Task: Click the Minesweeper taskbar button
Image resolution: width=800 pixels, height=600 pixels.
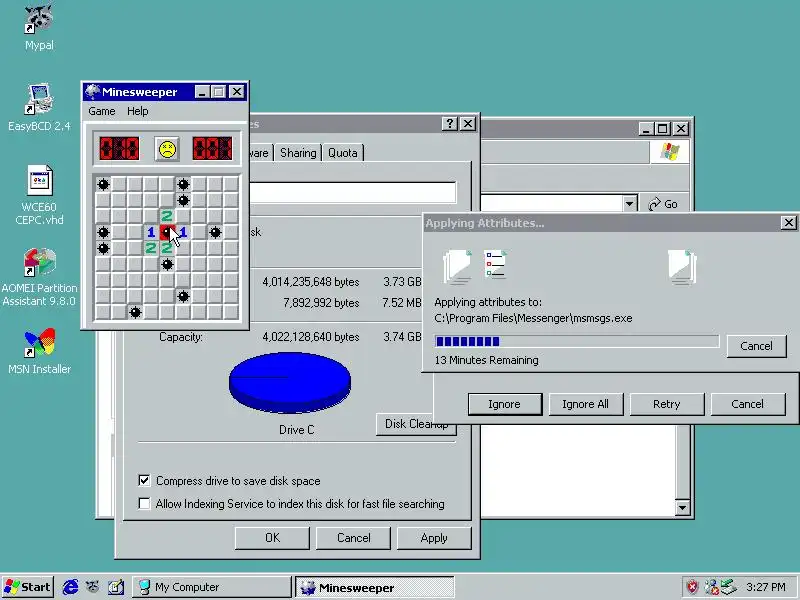Action: (374, 587)
